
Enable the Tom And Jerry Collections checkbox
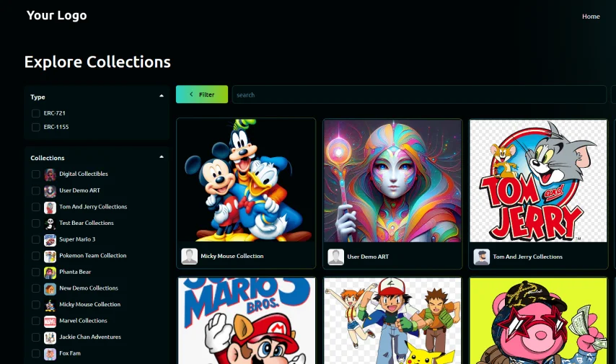tap(36, 208)
